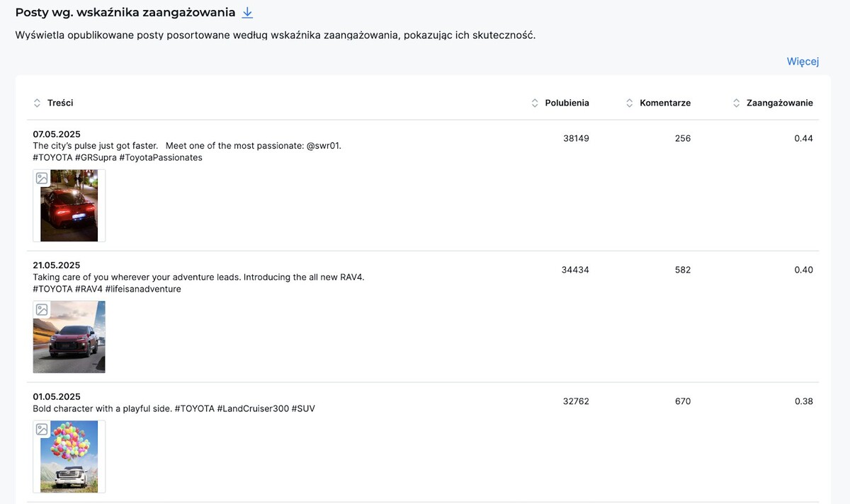Click the comments value 256

[x=683, y=139]
